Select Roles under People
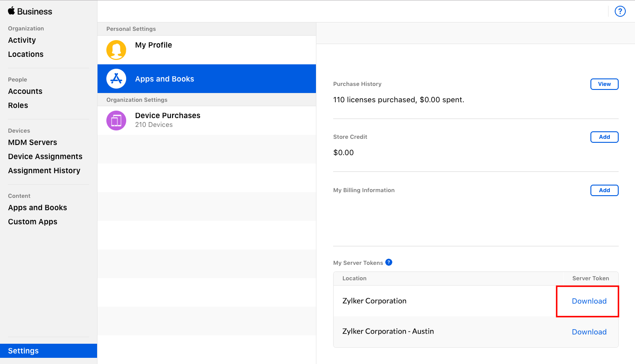 18,105
